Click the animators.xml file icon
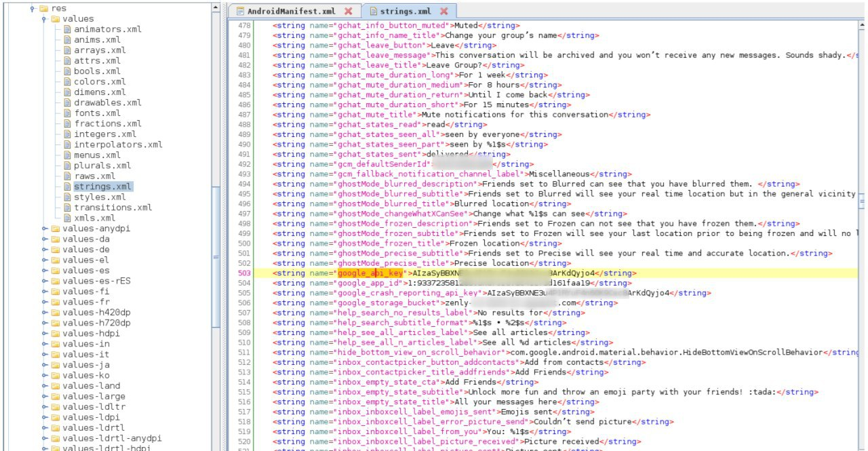 [68, 30]
